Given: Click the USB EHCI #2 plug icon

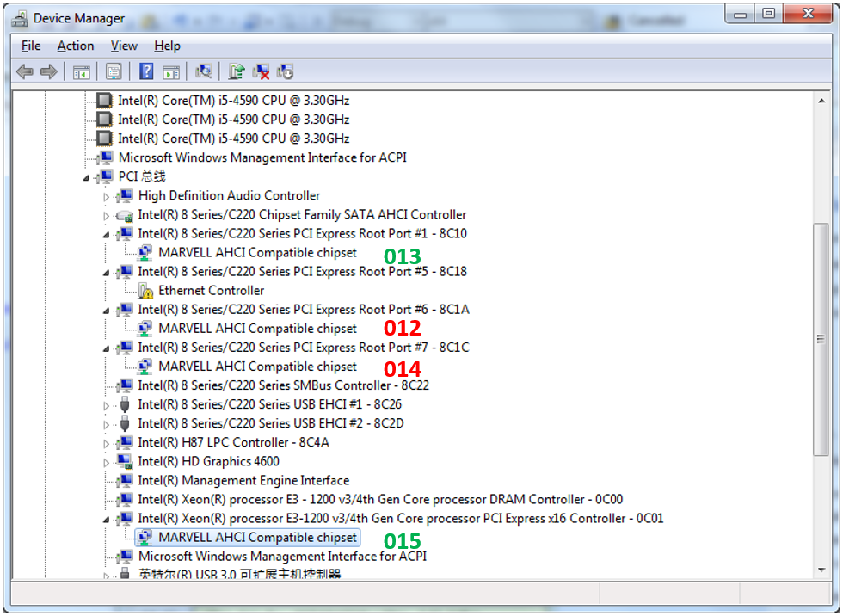Looking at the screenshot, I should 125,423.
